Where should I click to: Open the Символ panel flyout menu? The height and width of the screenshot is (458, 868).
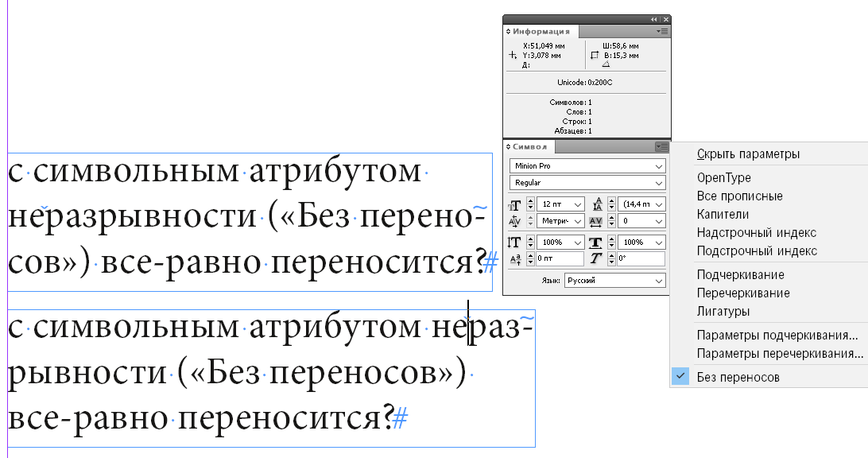pyautogui.click(x=662, y=147)
